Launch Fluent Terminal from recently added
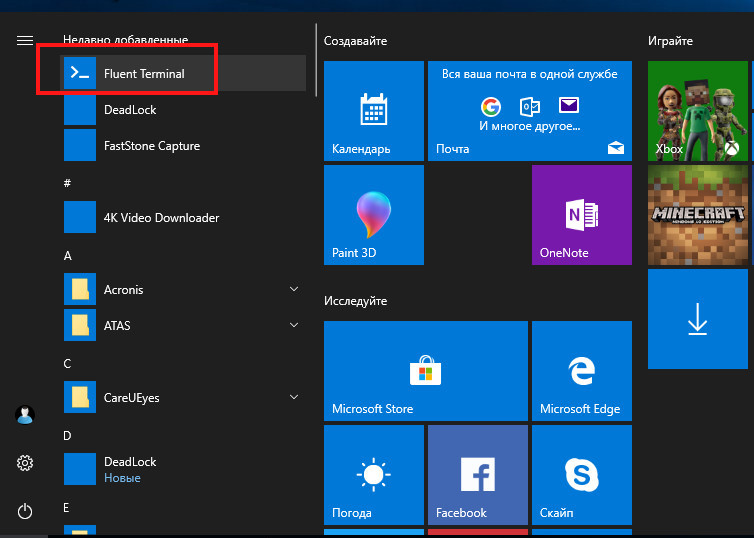 [x=183, y=73]
